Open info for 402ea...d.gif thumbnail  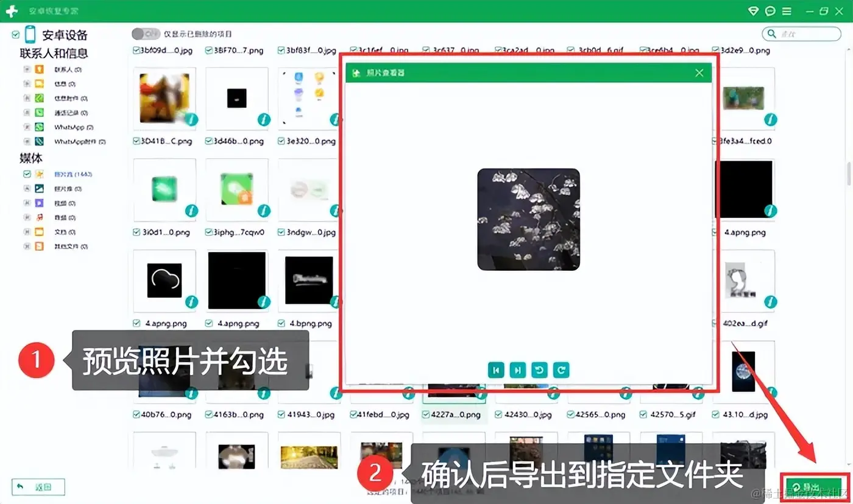(771, 302)
